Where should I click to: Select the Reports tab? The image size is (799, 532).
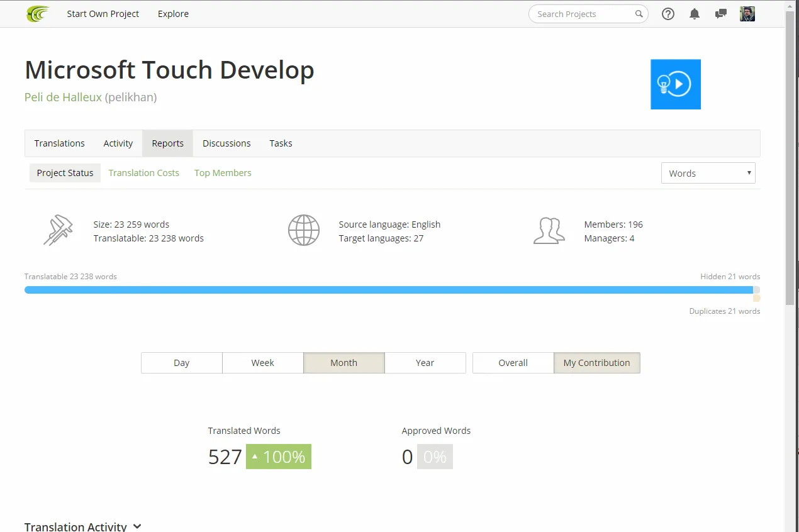pos(168,143)
